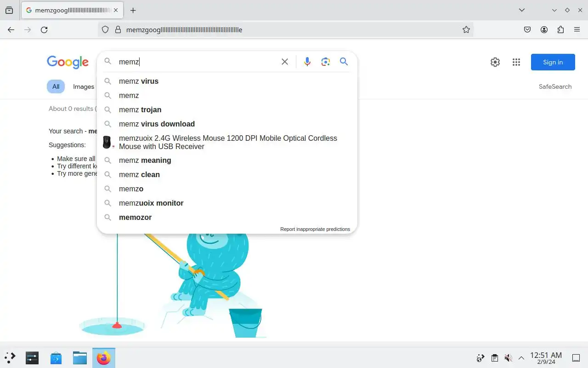Report inappropriate predictions link
588x368 pixels.
click(315, 229)
